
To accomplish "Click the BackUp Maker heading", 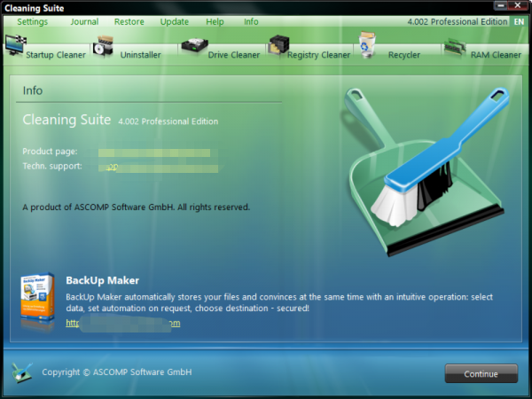I will (x=103, y=280).
